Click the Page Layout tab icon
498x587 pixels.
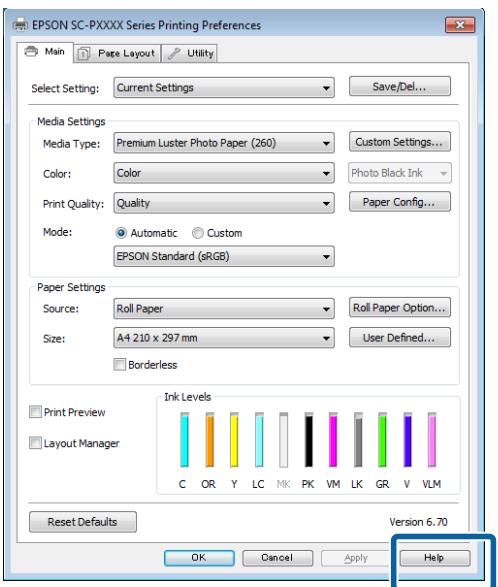83,54
